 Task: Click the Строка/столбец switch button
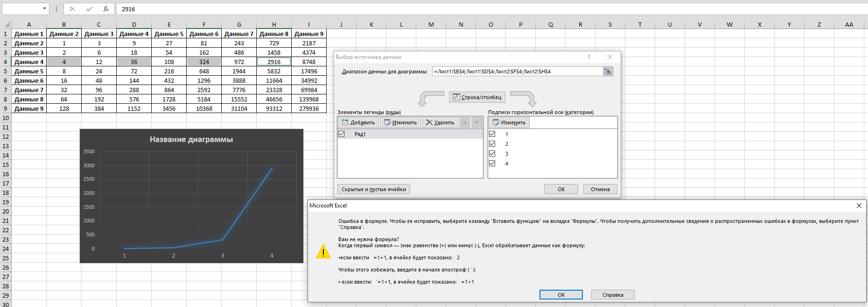coord(477,97)
